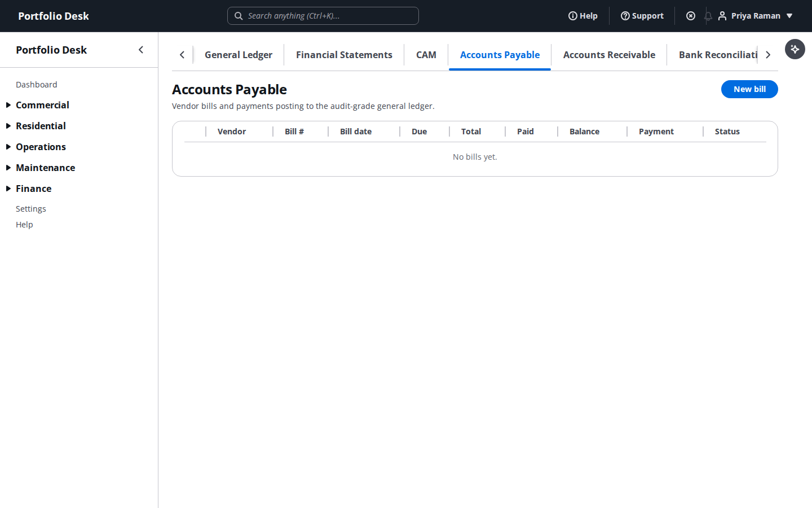Open the Priya Raman account dropdown
Screen dimensions: 812x508
pyautogui.click(x=756, y=16)
